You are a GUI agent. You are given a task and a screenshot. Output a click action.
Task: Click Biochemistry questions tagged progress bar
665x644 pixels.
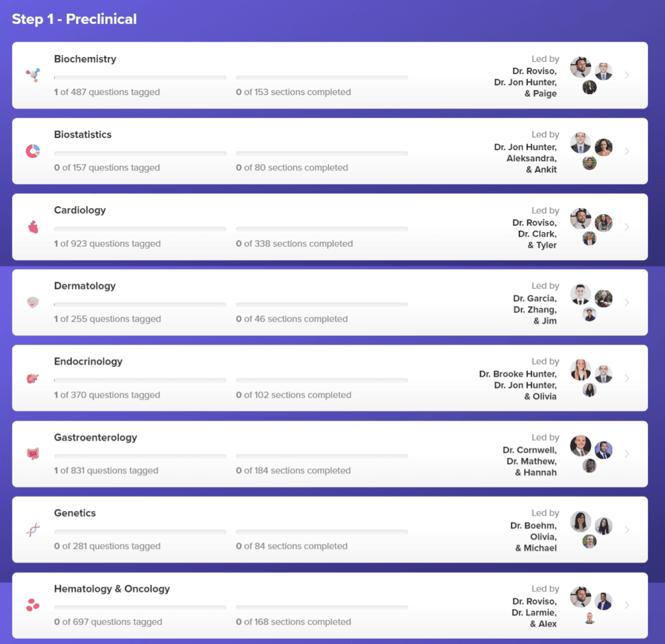click(x=140, y=78)
